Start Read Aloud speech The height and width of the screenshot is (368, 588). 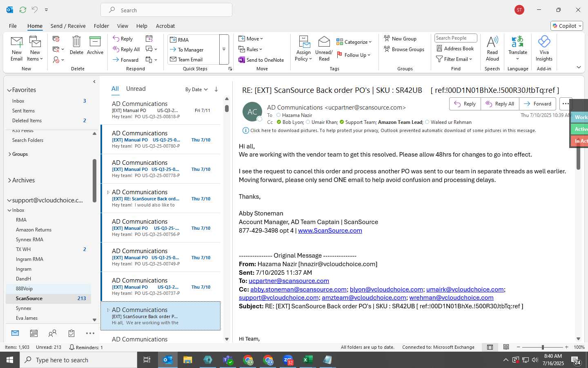(x=492, y=48)
